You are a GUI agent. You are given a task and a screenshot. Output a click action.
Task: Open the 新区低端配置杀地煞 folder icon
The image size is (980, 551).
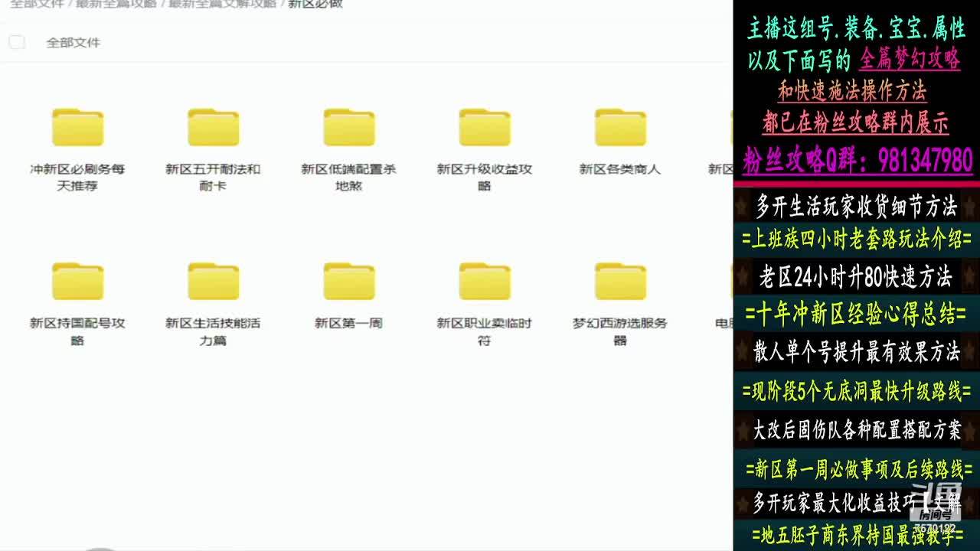[348, 127]
